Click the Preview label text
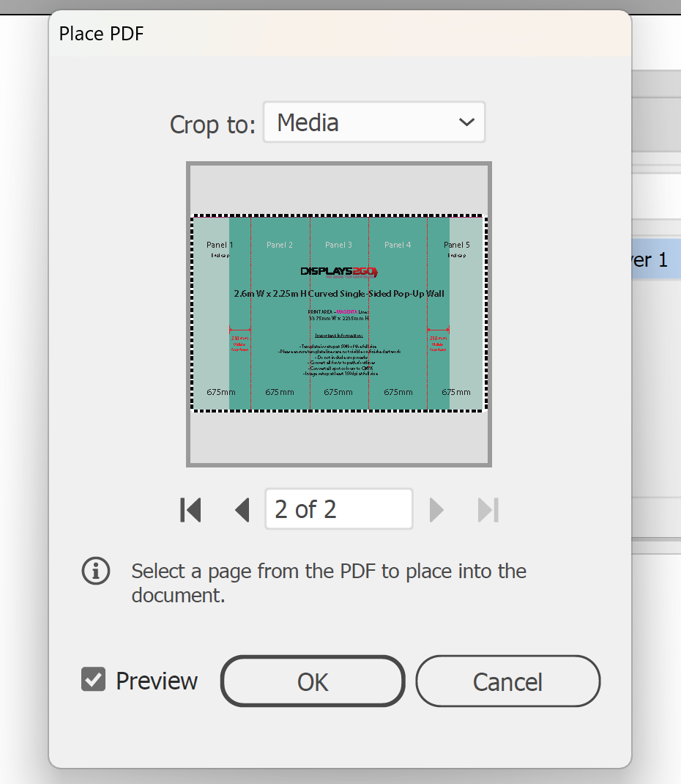 point(157,681)
